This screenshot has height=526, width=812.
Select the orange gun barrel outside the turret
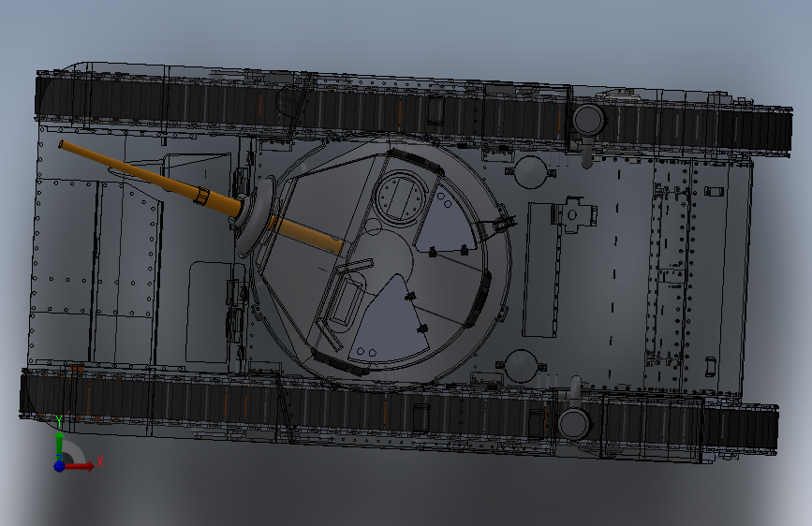(148, 179)
